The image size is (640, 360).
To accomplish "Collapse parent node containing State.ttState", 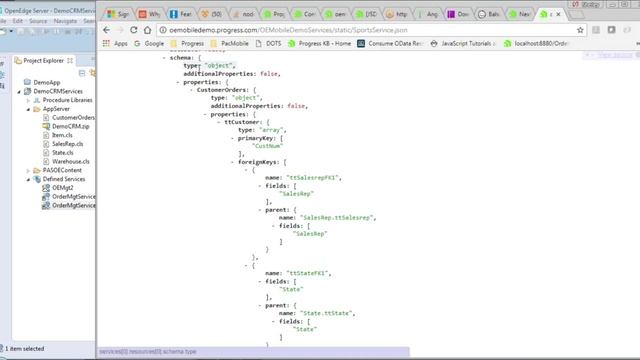I will [260, 305].
